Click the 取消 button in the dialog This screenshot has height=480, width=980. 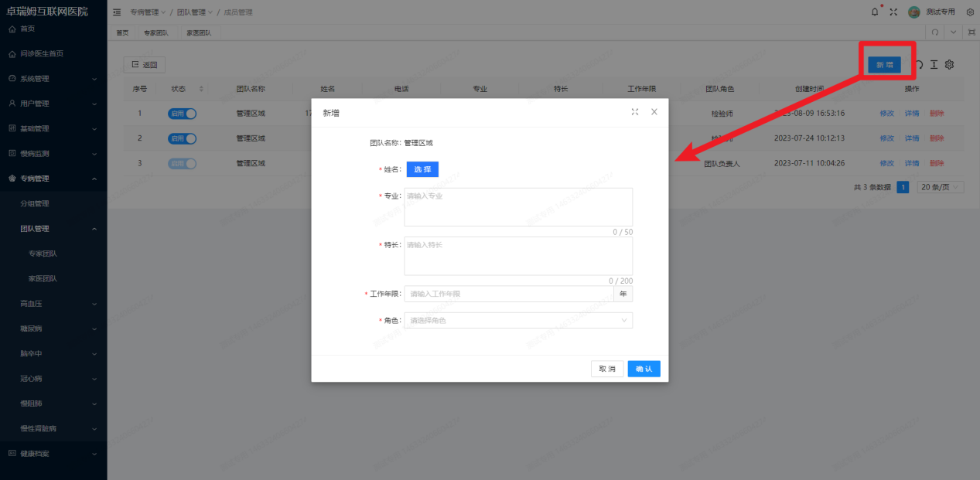(606, 369)
